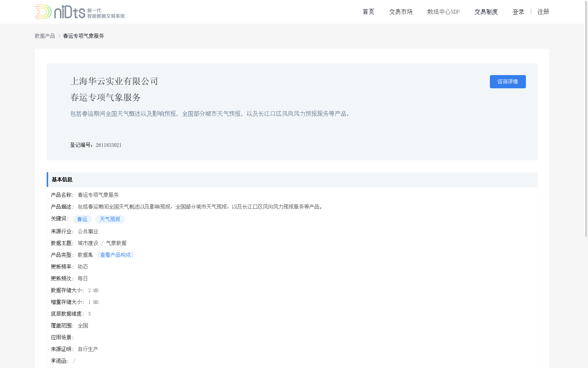Click the 基本信息 section header
This screenshot has width=588, height=368.
point(62,180)
